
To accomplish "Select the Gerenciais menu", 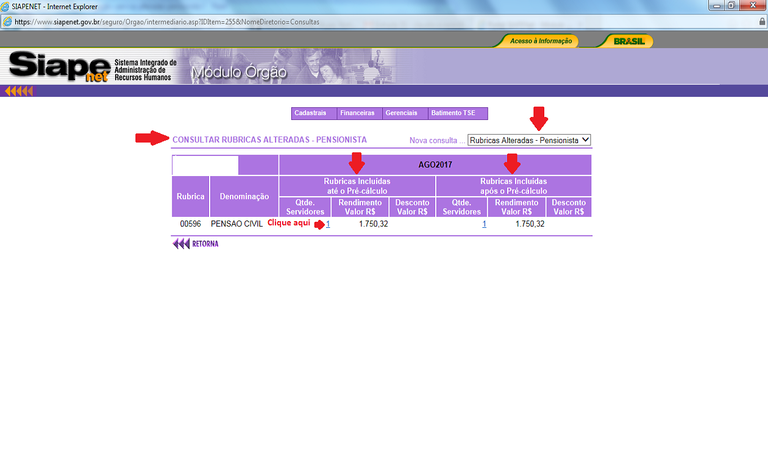I will tap(402, 113).
